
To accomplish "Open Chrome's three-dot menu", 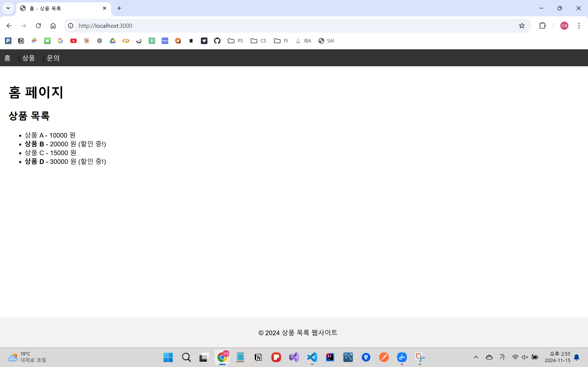I will 579,26.
